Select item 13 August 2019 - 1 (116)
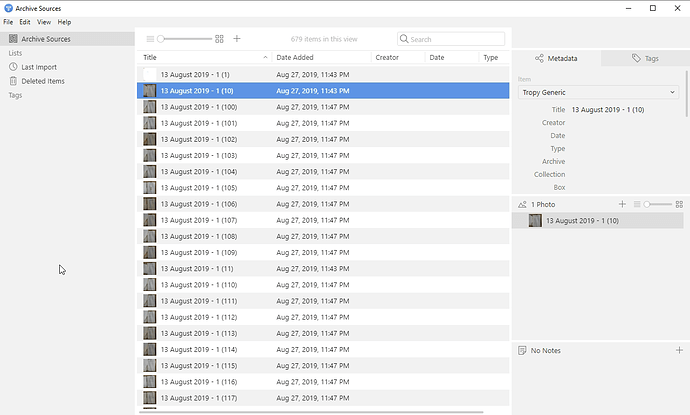The image size is (690, 415). (x=323, y=382)
